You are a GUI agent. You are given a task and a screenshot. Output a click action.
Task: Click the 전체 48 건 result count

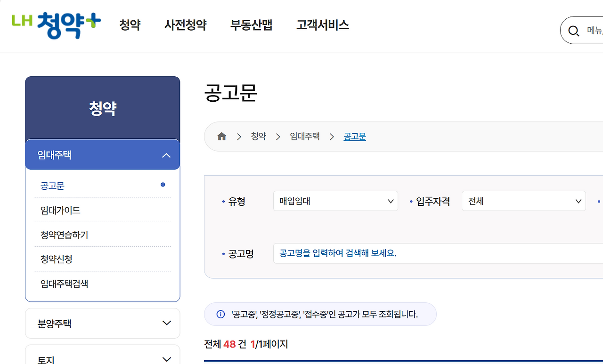225,344
